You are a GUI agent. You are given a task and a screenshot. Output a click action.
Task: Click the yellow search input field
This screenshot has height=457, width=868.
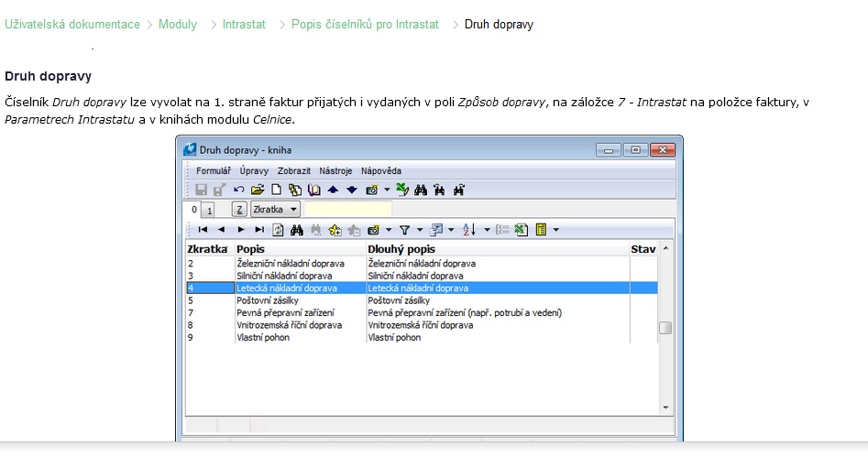(347, 209)
